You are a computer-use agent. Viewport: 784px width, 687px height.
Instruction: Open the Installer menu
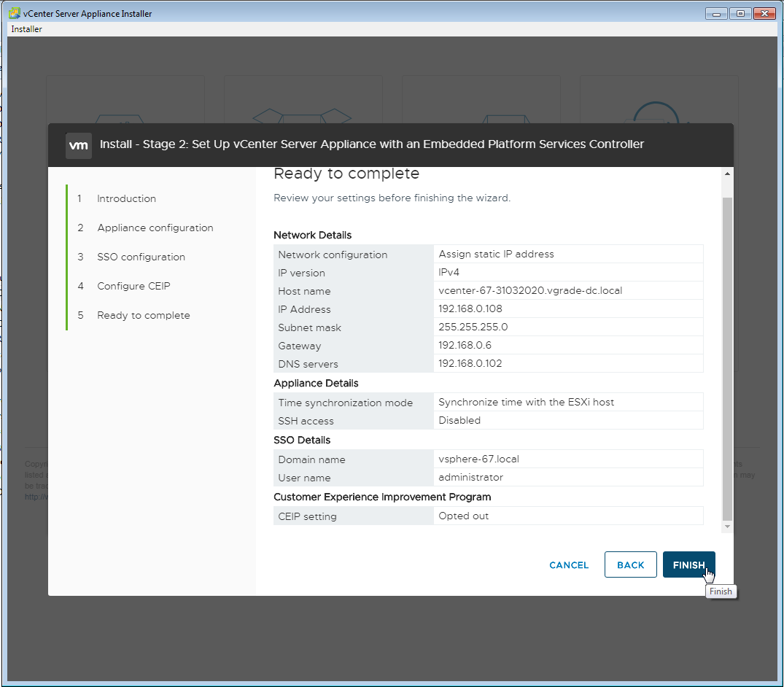coord(27,29)
